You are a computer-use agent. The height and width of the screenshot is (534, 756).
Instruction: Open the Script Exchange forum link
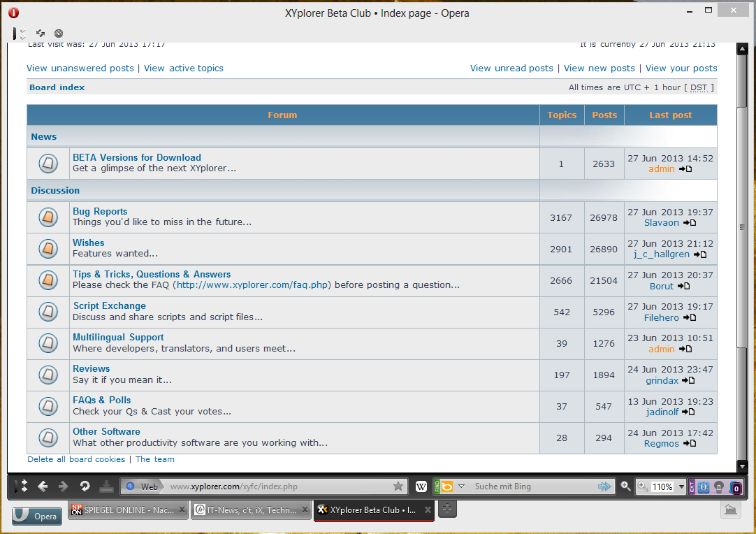point(110,305)
